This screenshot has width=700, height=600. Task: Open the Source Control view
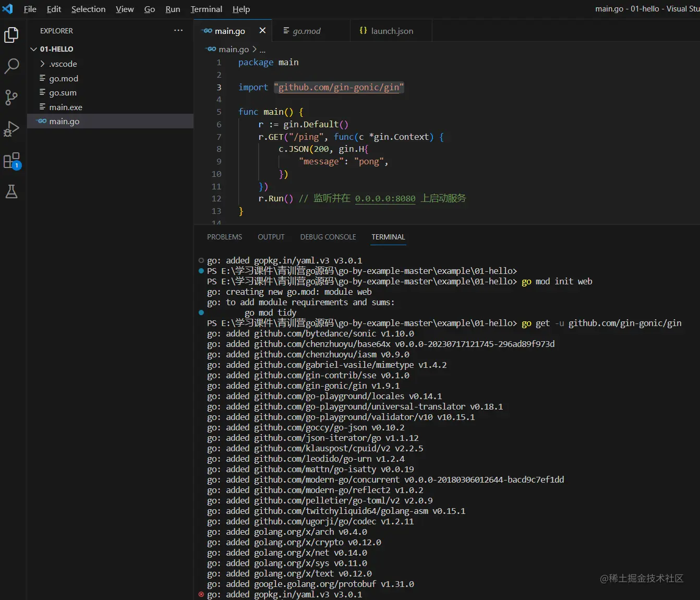click(x=11, y=98)
